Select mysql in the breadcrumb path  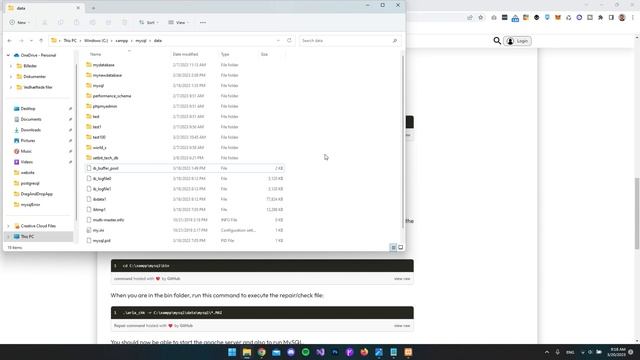(141, 41)
